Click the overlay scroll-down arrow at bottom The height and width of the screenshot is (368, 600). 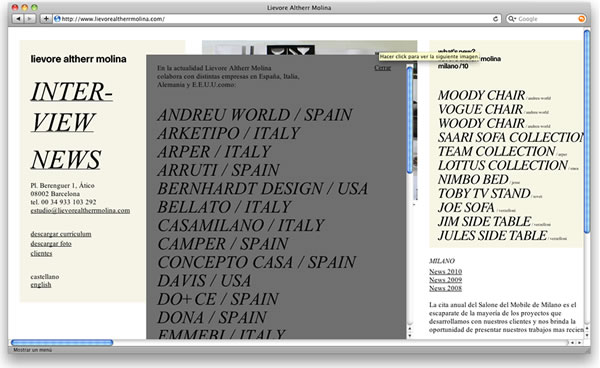(409, 335)
